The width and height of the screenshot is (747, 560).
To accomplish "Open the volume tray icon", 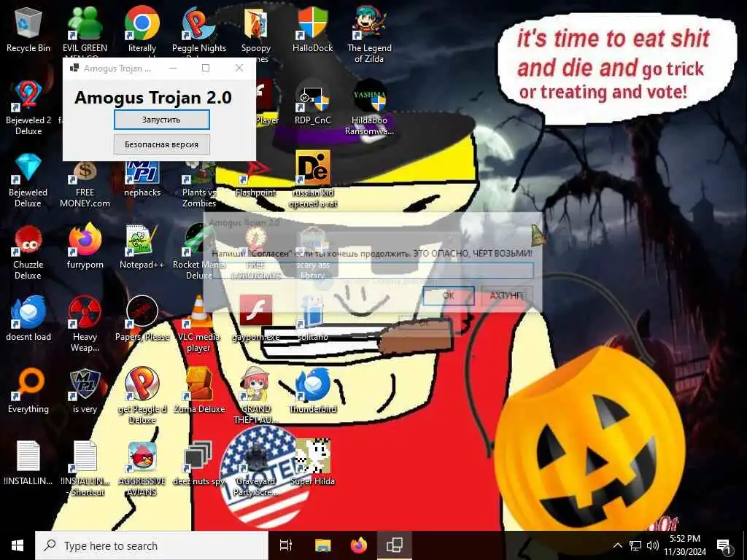I will (x=653, y=545).
